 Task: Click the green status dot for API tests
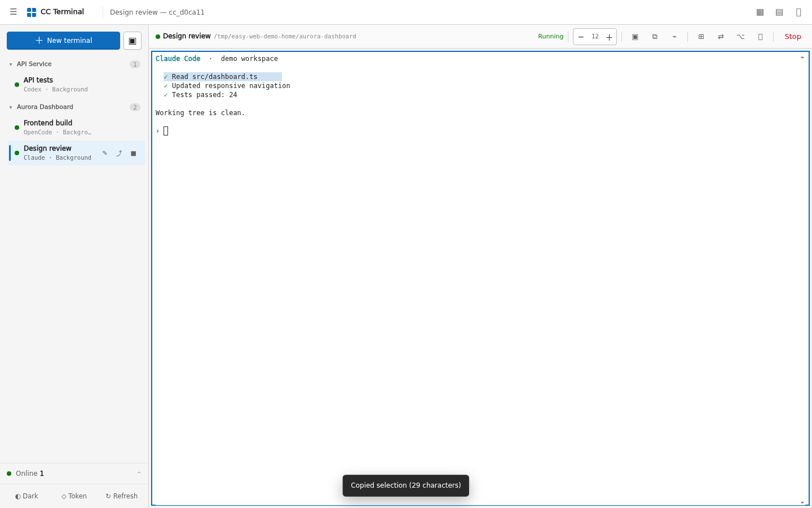(x=17, y=85)
